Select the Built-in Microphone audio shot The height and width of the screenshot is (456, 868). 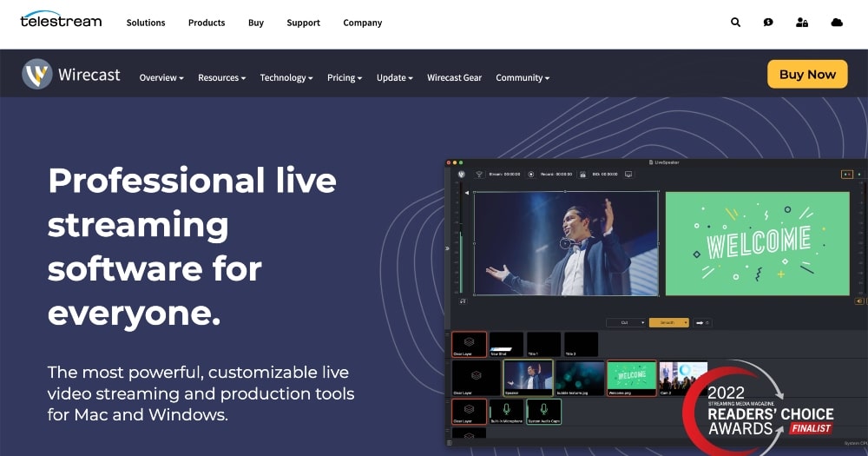[507, 412]
